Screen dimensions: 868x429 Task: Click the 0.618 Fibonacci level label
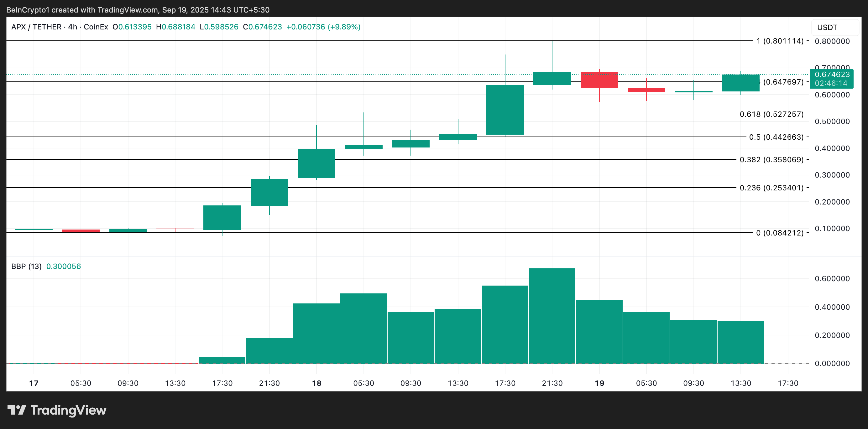click(771, 115)
